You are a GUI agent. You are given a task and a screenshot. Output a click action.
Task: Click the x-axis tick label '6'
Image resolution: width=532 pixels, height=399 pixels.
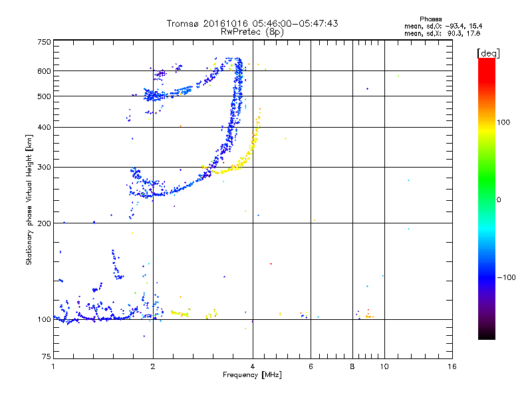(311, 366)
